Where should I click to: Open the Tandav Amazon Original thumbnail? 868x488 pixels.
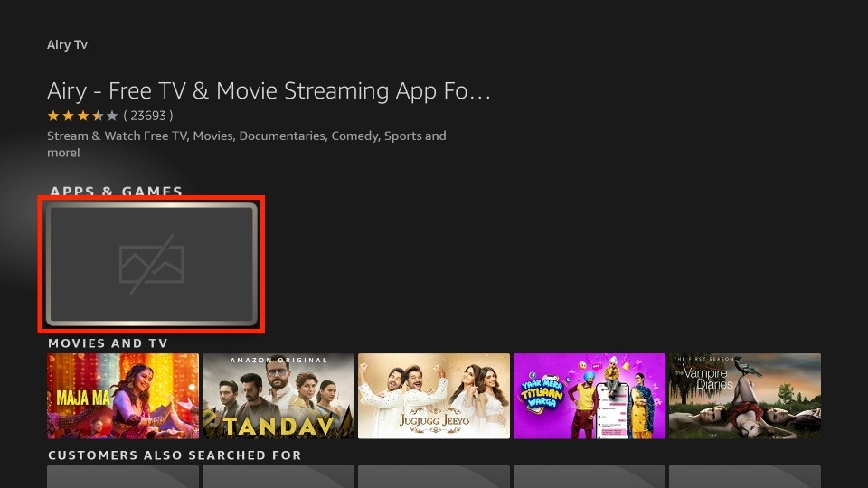pyautogui.click(x=278, y=396)
